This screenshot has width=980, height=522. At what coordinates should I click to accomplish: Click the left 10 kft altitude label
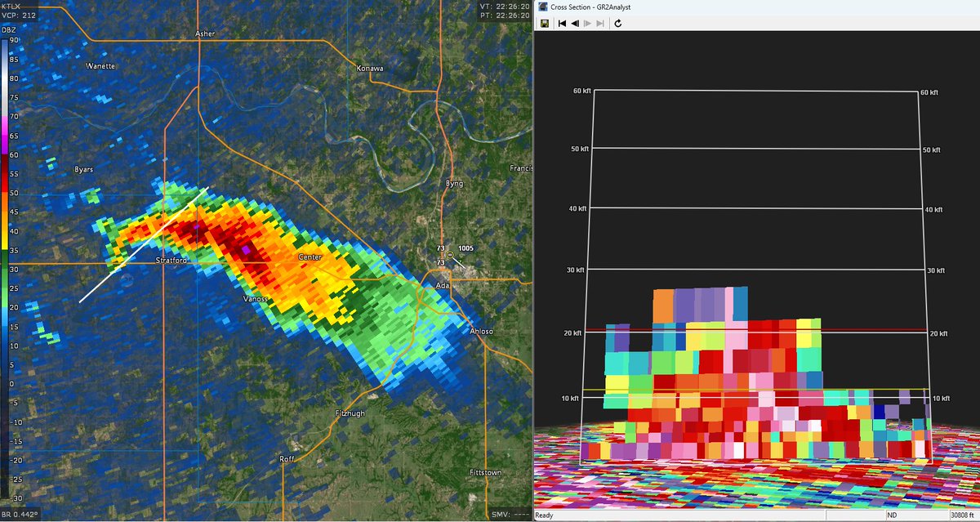click(x=569, y=398)
